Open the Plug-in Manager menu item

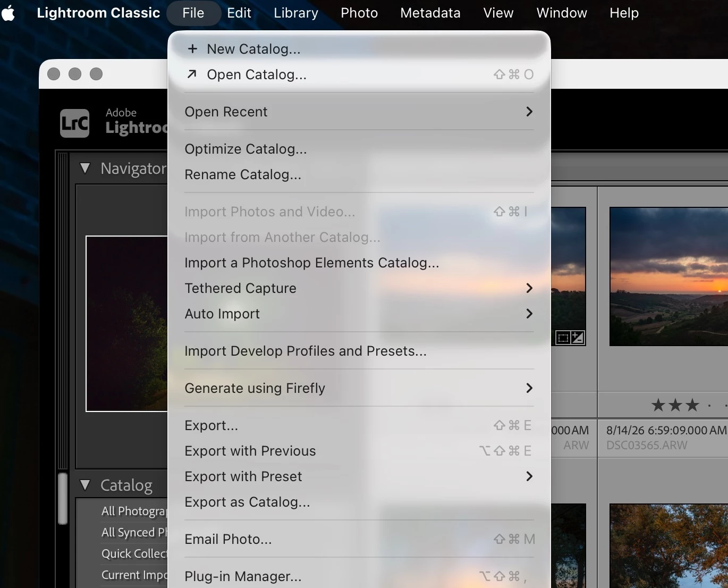(x=359, y=576)
